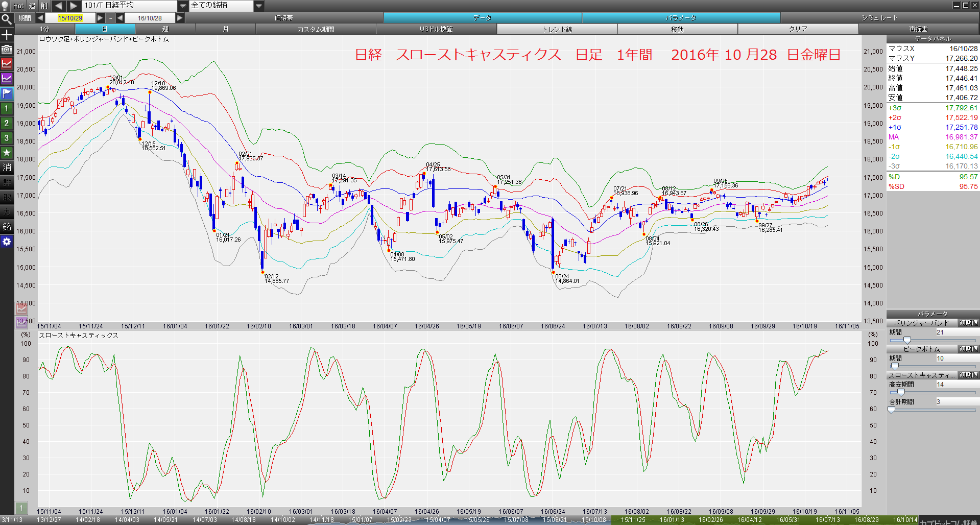Select the red chart icon in sidebar
Screen dimensions: 980x525
click(x=7, y=64)
